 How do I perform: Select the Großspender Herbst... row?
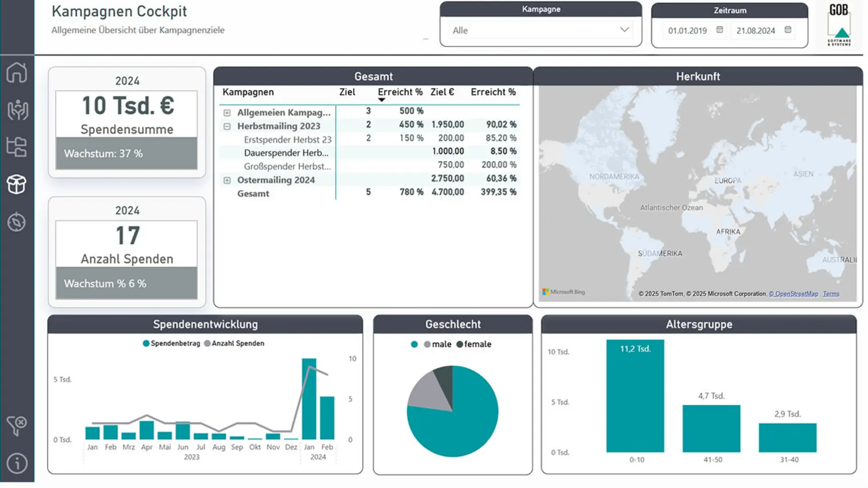(x=369, y=166)
